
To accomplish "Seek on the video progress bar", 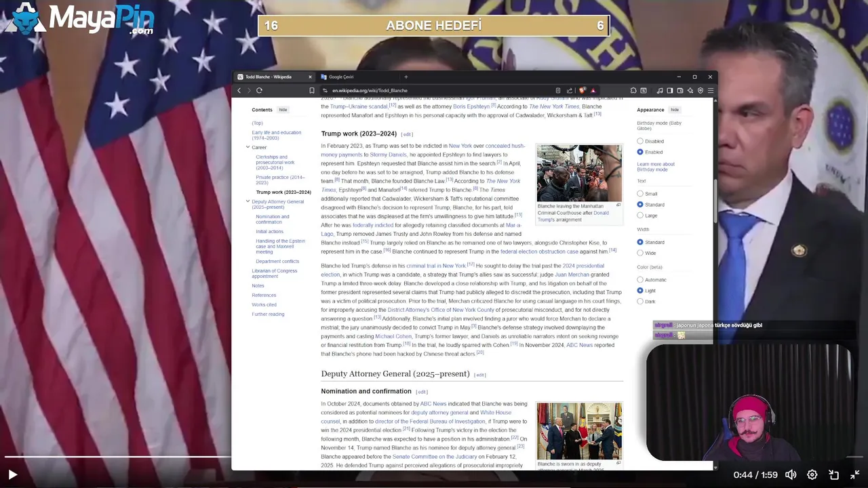I will (x=434, y=457).
